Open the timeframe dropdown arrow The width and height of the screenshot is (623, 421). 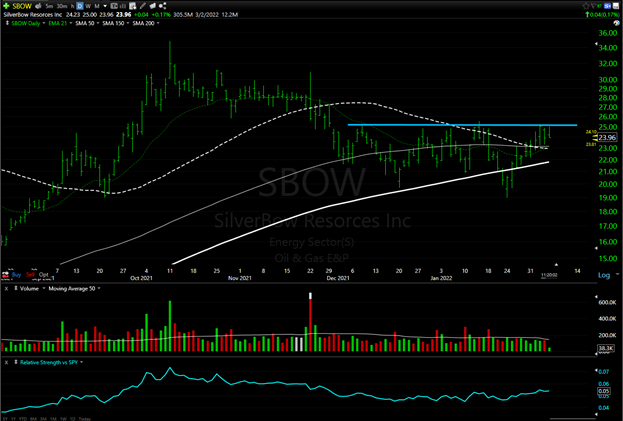coord(105,6)
